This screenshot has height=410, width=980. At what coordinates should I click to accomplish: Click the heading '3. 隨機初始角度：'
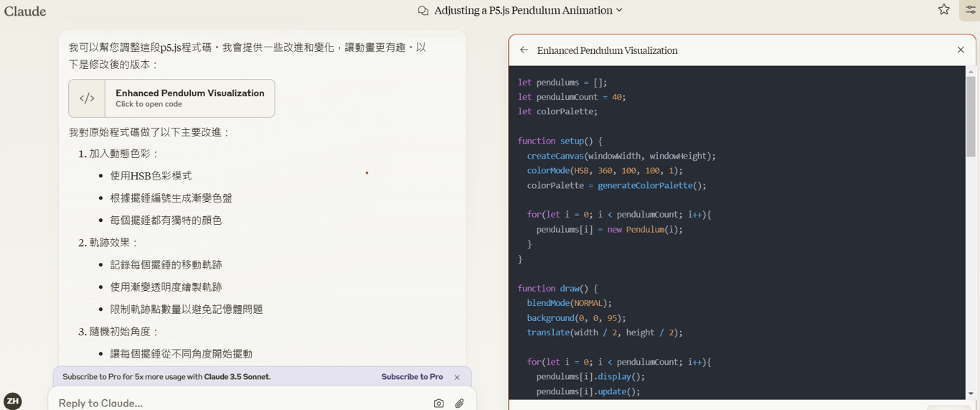pos(118,332)
